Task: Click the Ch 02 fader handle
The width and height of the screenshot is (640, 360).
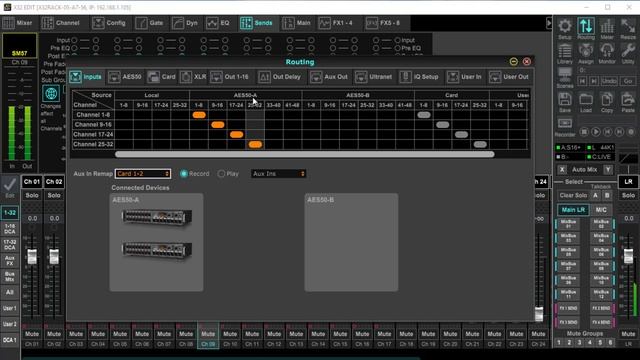Action: (54, 257)
